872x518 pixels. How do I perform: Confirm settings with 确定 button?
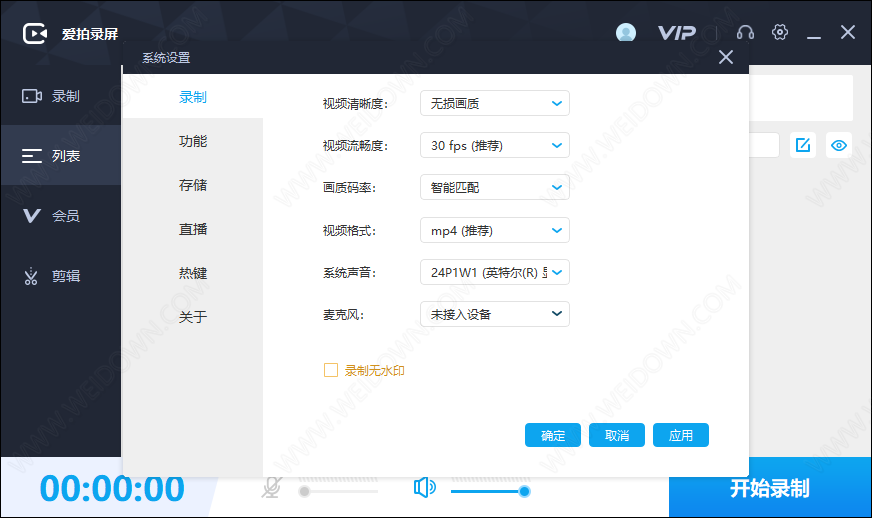point(553,435)
